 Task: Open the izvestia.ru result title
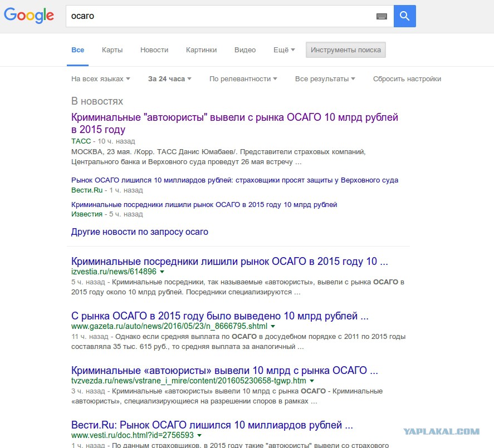pyautogui.click(x=229, y=262)
